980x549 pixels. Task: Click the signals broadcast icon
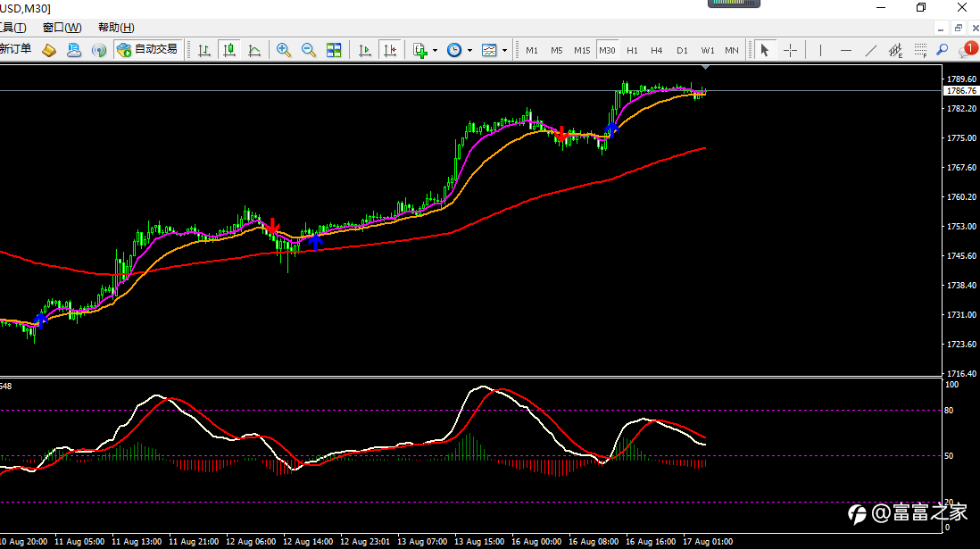point(99,50)
